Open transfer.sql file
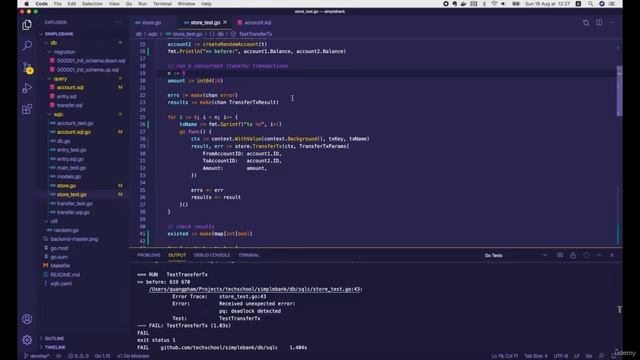Viewport: 640px width, 360px height. [69, 105]
